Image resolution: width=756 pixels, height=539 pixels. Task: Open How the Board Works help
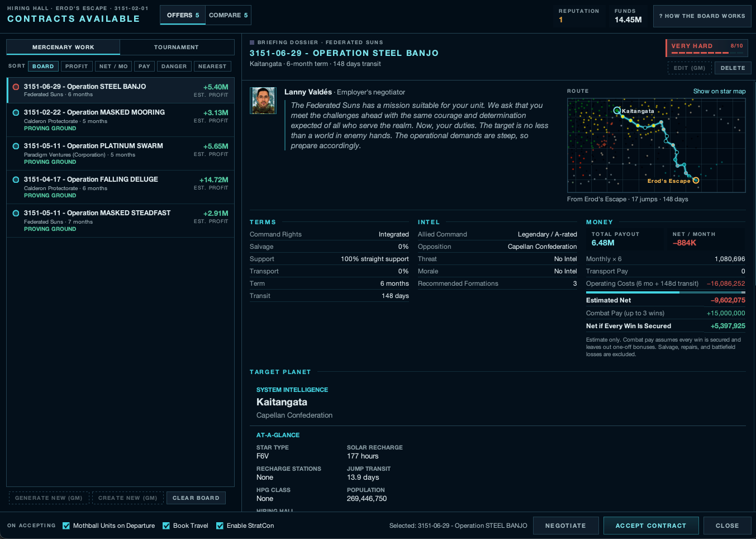(x=702, y=16)
